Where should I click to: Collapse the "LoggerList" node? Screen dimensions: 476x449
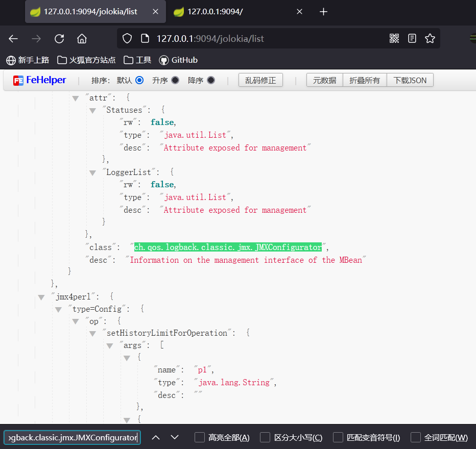coord(92,173)
